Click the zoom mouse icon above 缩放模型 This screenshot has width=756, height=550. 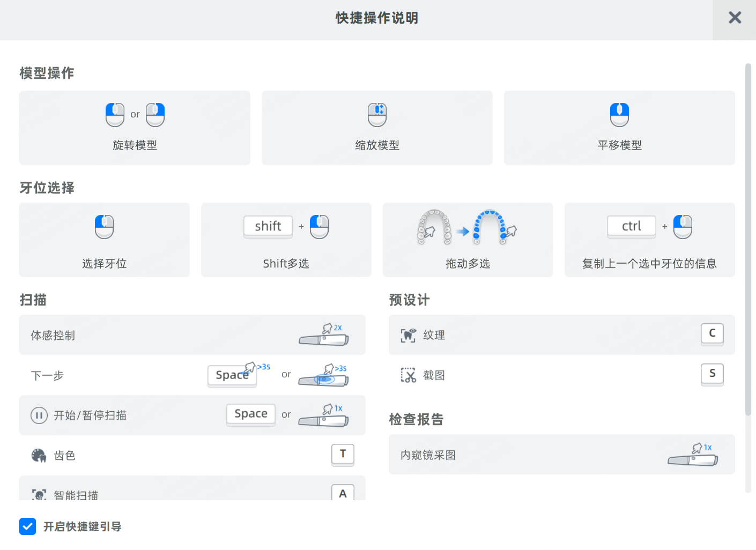(377, 115)
